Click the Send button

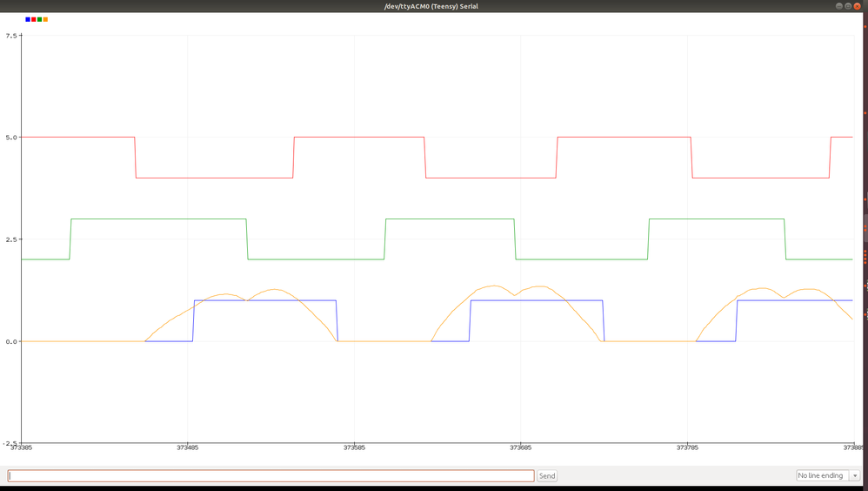pyautogui.click(x=547, y=475)
